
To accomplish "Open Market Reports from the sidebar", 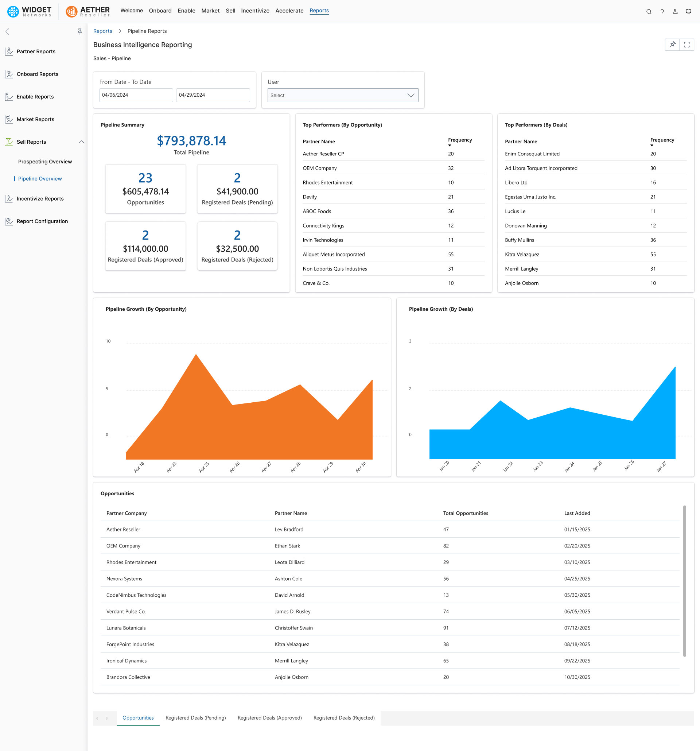I will pyautogui.click(x=9, y=119).
